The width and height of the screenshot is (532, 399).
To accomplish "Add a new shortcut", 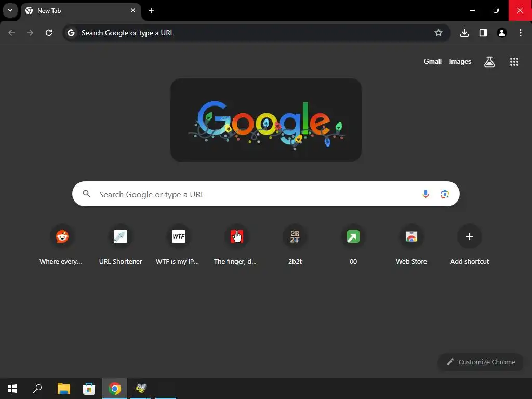I will pyautogui.click(x=470, y=236).
